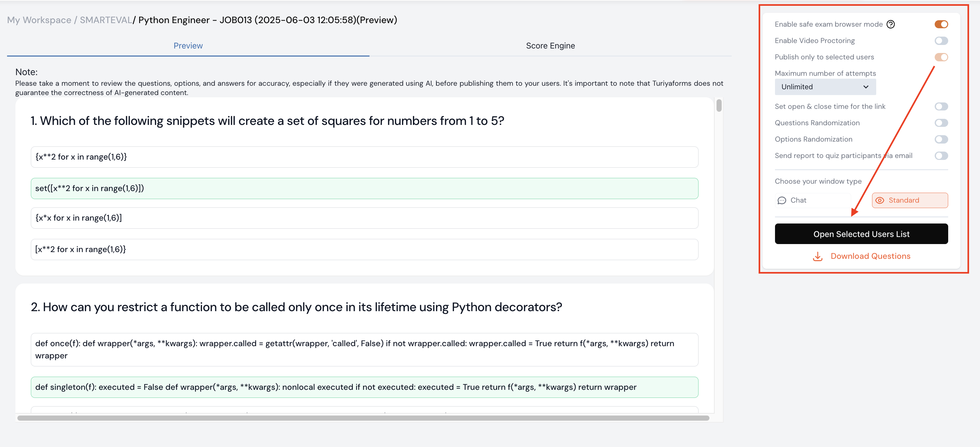Toggle off safe exam browser mode
The image size is (980, 447).
pos(941,24)
